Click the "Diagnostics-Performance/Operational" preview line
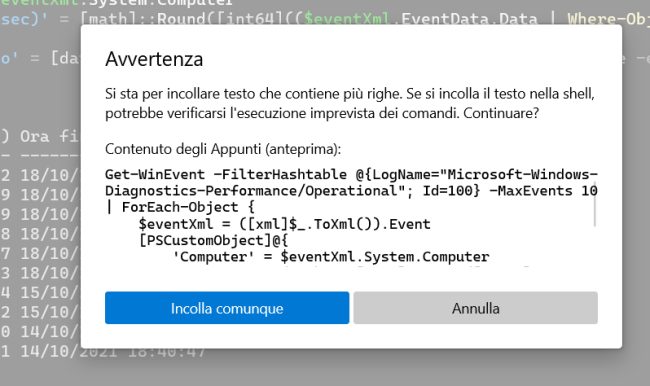This screenshot has height=386, width=650. click(x=351, y=191)
